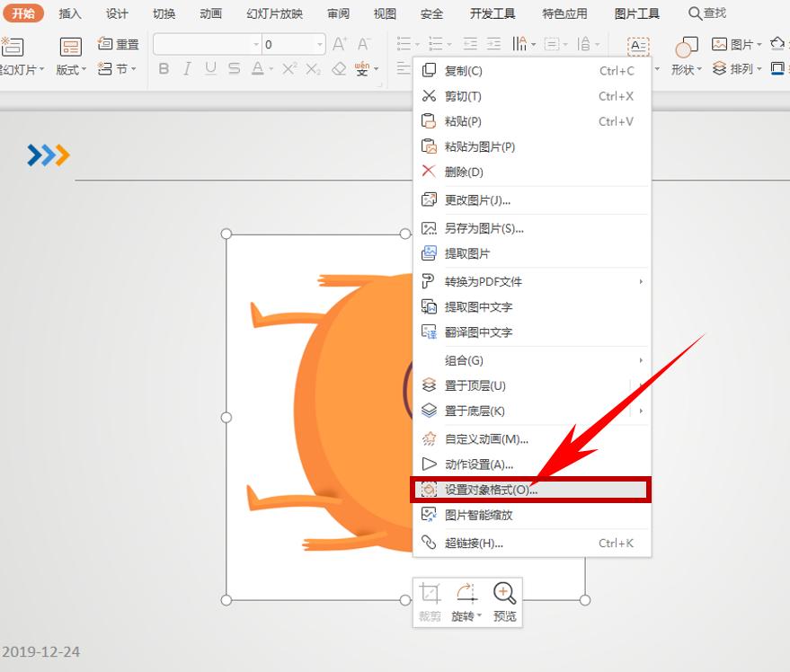Click the Strikethrough icon
Viewport: 790px width, 672px height.
pyautogui.click(x=234, y=68)
